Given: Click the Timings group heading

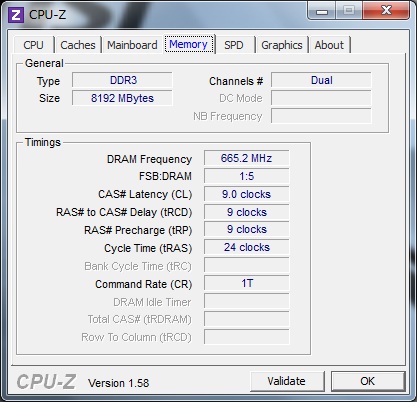Looking at the screenshot, I should pos(43,142).
